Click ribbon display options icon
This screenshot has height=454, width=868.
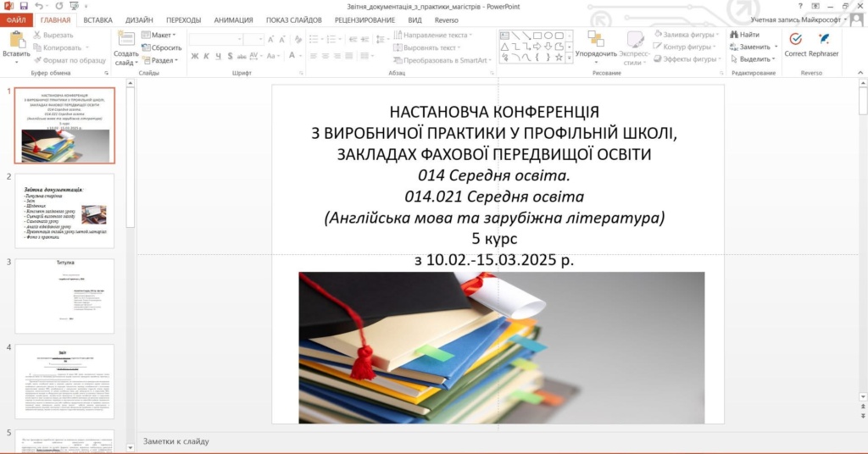(815, 6)
